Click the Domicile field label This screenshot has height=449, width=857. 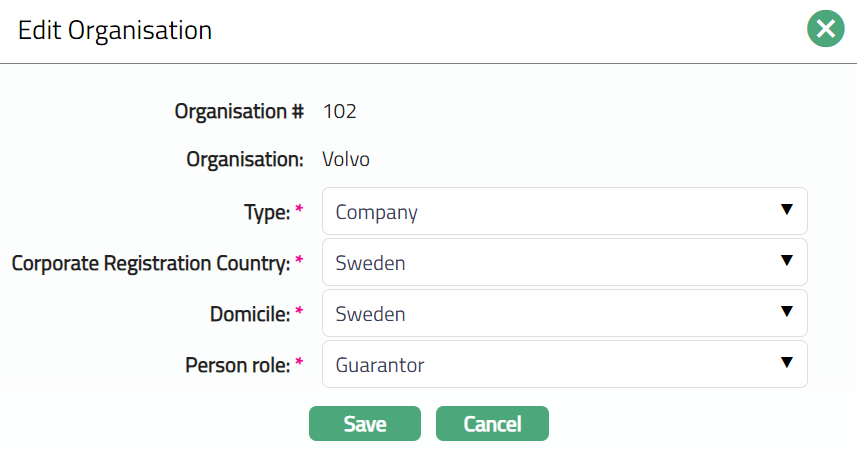(x=248, y=314)
